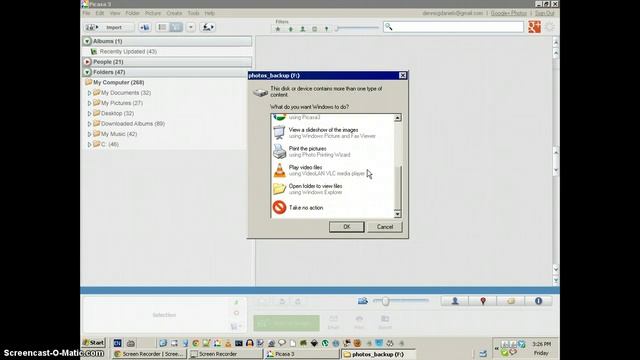
Task: Expand the C: folder
Action: pos(89,144)
